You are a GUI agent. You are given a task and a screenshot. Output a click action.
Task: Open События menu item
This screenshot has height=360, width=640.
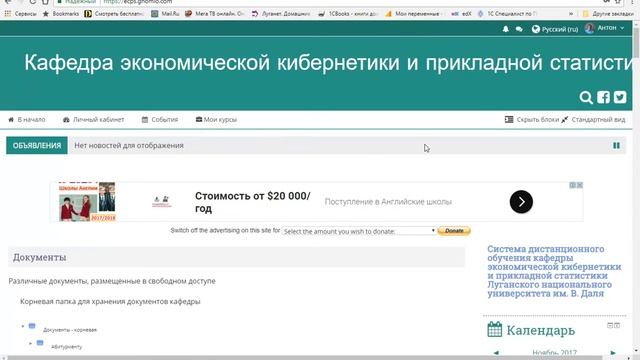coord(160,120)
